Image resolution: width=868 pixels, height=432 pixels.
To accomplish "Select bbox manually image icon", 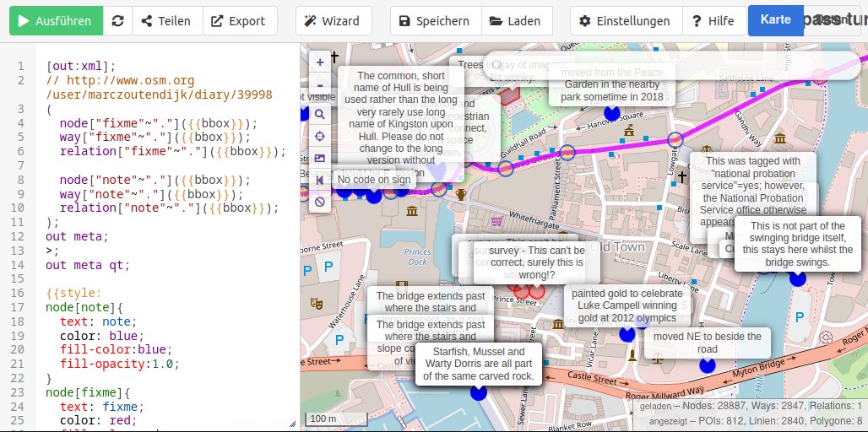I will click(x=319, y=158).
